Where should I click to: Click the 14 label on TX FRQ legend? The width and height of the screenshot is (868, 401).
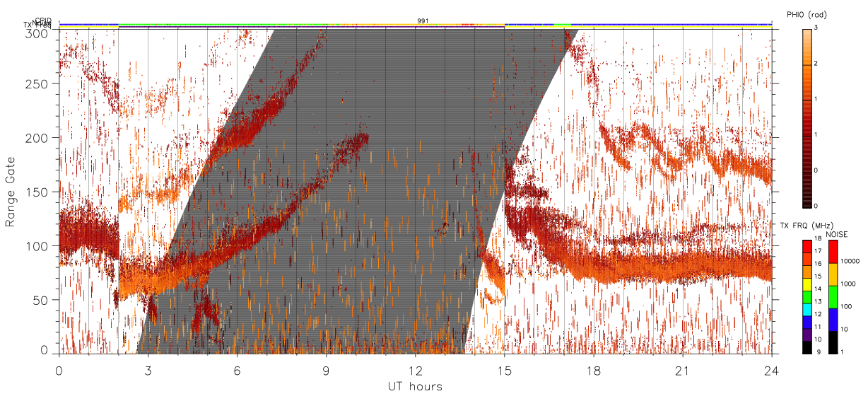(x=818, y=289)
